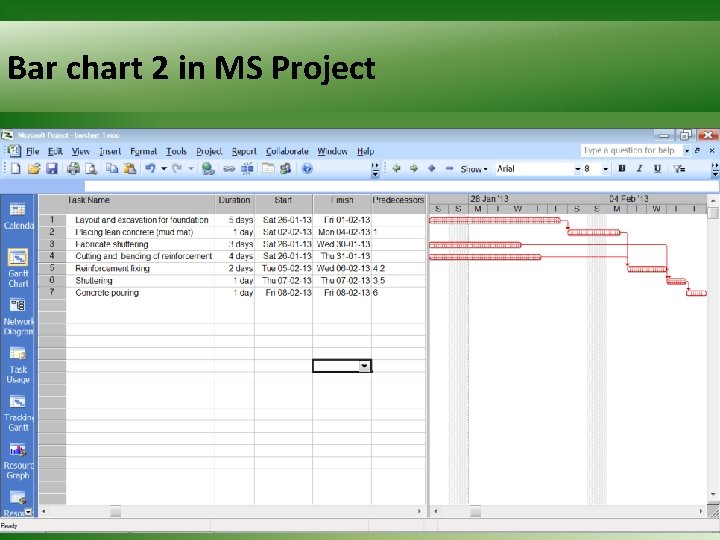Open the font size 8 dropdown
The height and width of the screenshot is (540, 720).
click(x=606, y=169)
